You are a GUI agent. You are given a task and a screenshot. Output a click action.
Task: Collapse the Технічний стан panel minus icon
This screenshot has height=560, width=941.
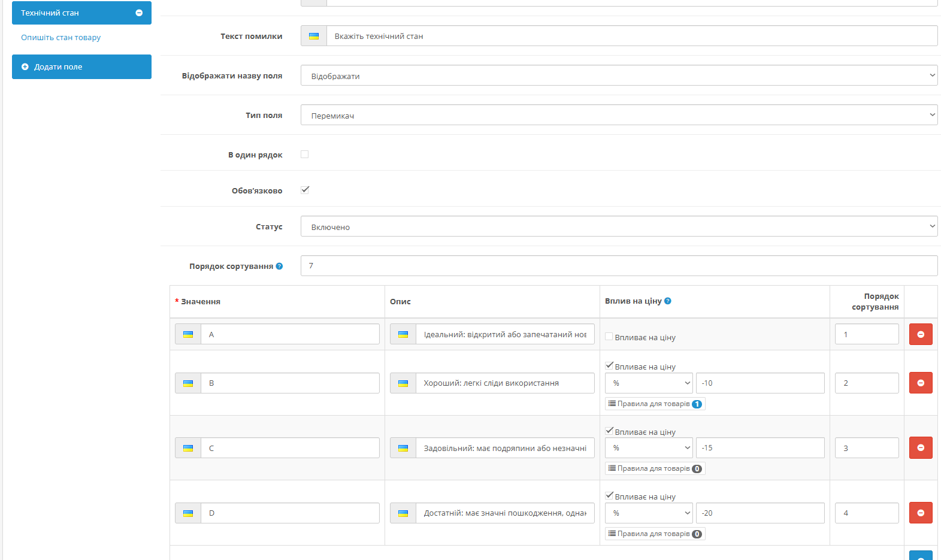point(139,13)
